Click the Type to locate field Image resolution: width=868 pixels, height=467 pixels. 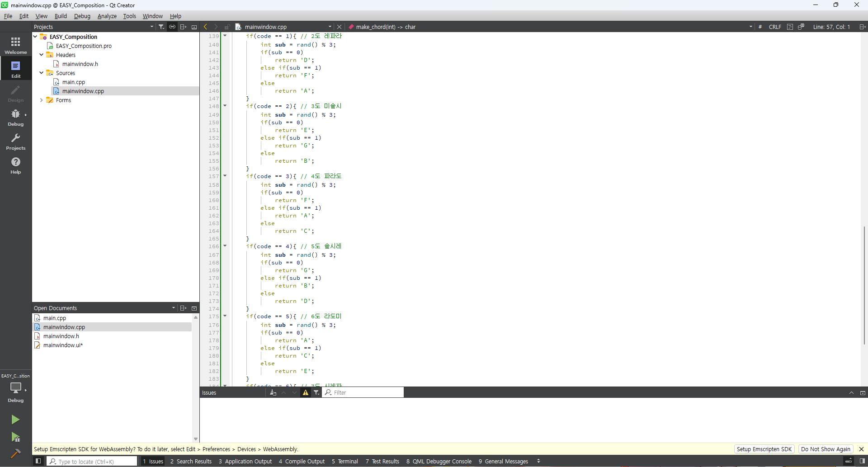(92, 461)
